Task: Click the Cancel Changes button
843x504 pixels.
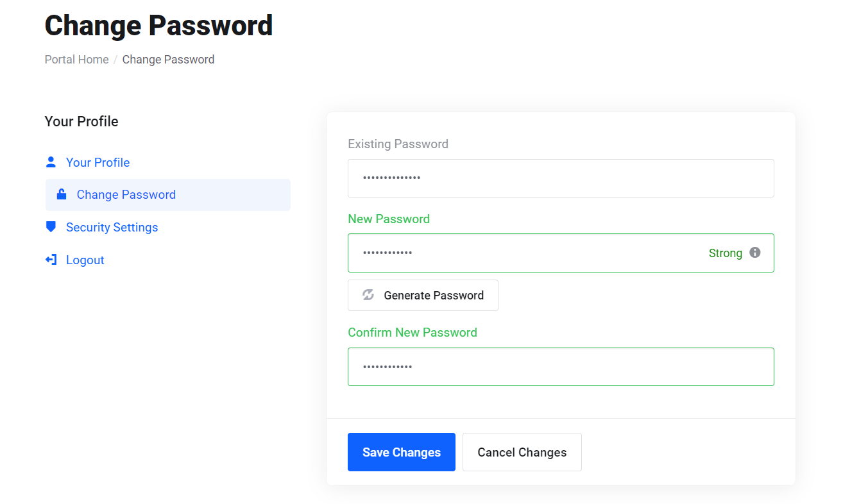Action: point(522,452)
